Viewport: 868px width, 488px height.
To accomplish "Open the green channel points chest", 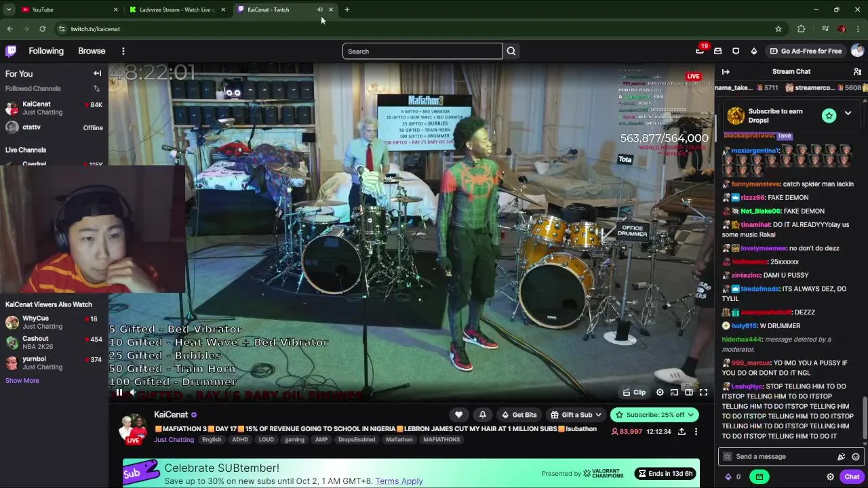I will pos(759,476).
